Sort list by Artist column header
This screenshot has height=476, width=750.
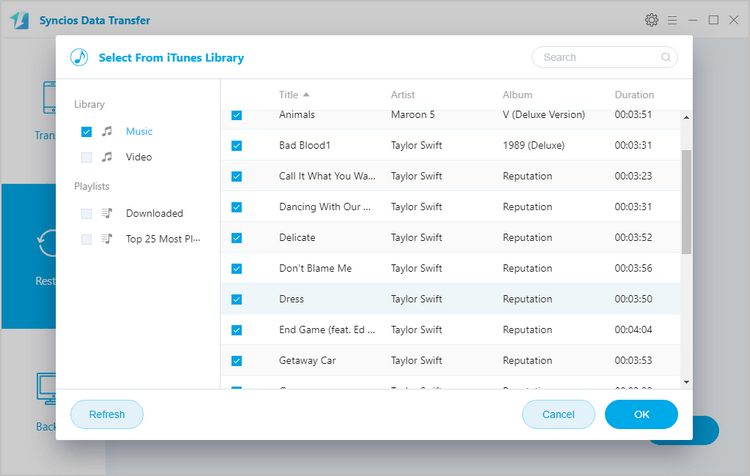click(x=402, y=95)
